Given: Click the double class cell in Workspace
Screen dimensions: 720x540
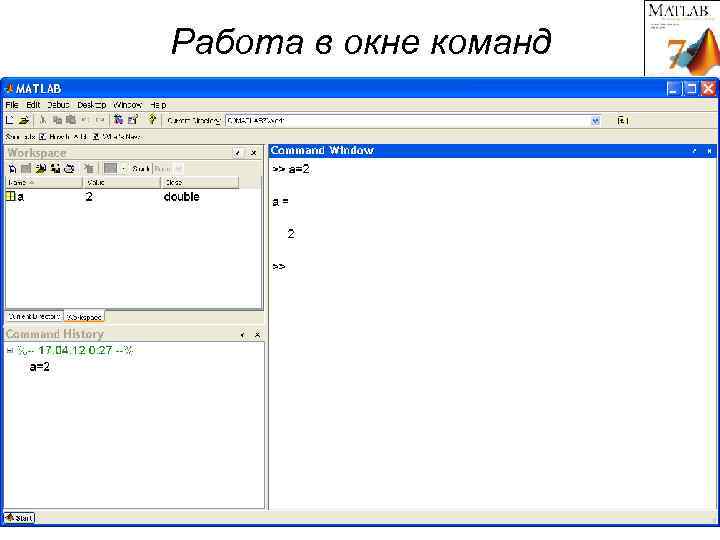Looking at the screenshot, I should pos(181,197).
